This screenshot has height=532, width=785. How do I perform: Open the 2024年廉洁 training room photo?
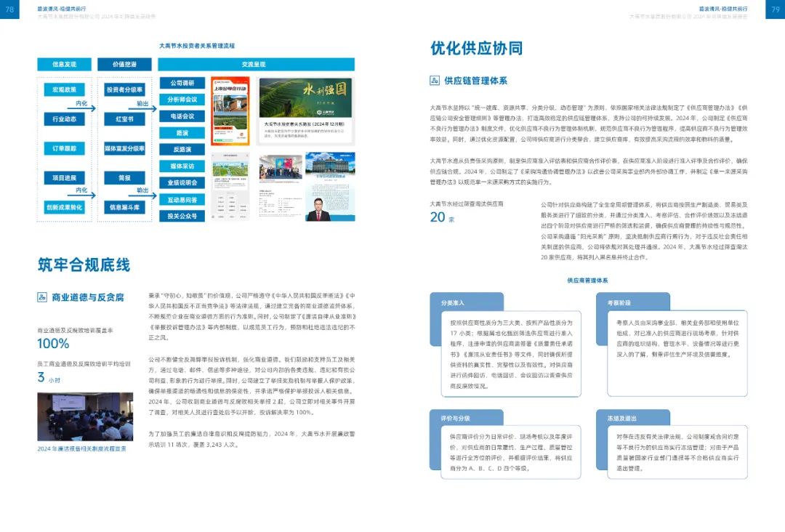[85, 417]
